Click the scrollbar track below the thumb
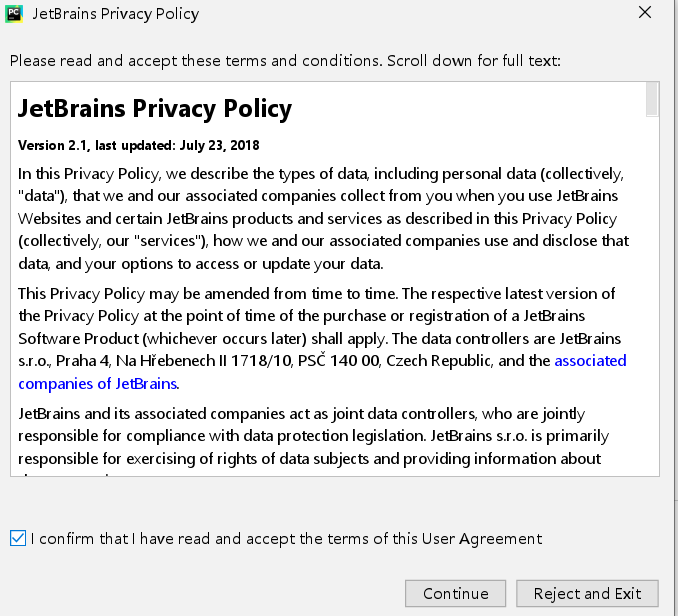 (652, 294)
